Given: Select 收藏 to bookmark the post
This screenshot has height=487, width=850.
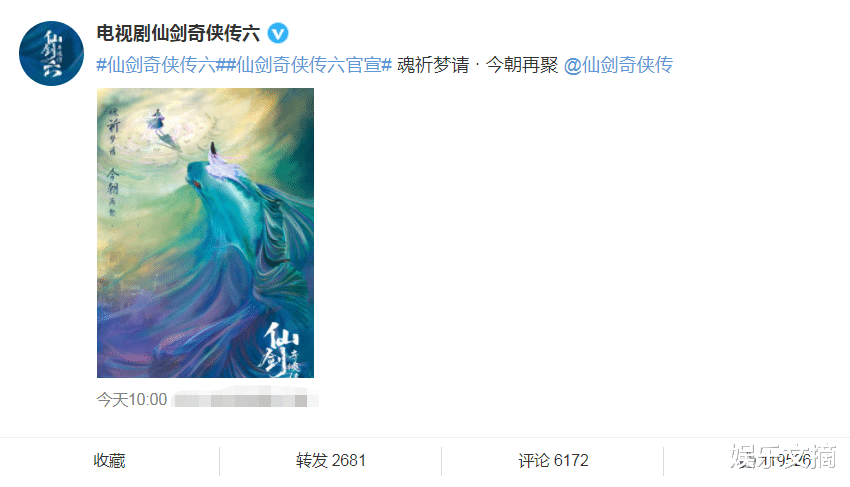Looking at the screenshot, I should [x=110, y=460].
